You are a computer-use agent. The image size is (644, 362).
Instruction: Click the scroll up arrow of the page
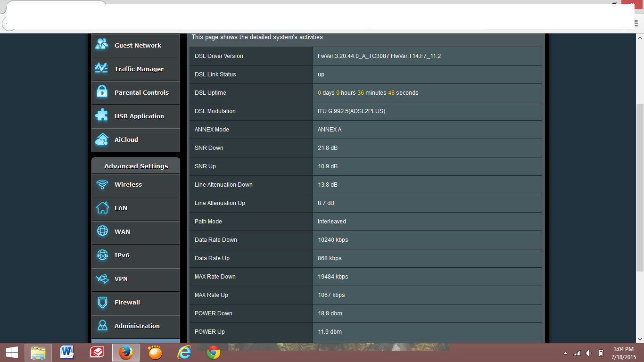point(640,37)
